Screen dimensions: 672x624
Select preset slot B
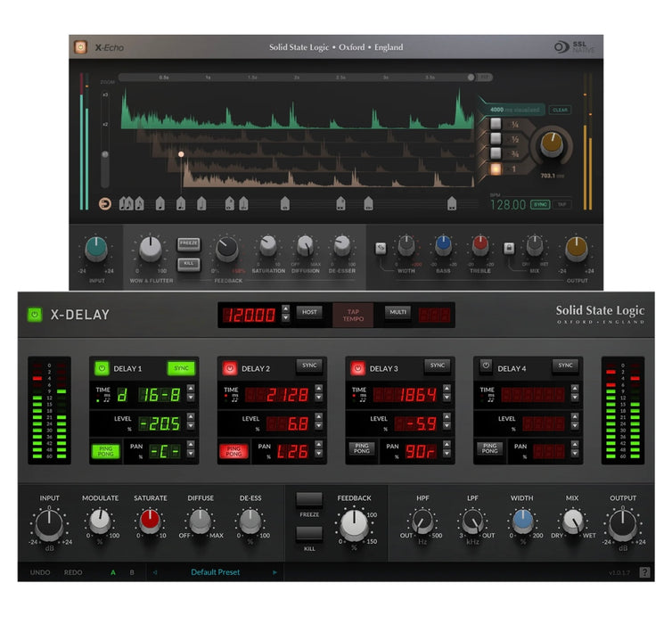pyautogui.click(x=132, y=572)
